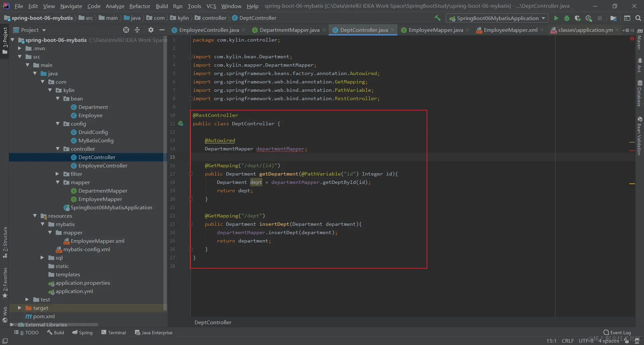Image resolution: width=644 pixels, height=345 pixels.
Task: Select EmployeeController in project tree
Action: (103, 165)
